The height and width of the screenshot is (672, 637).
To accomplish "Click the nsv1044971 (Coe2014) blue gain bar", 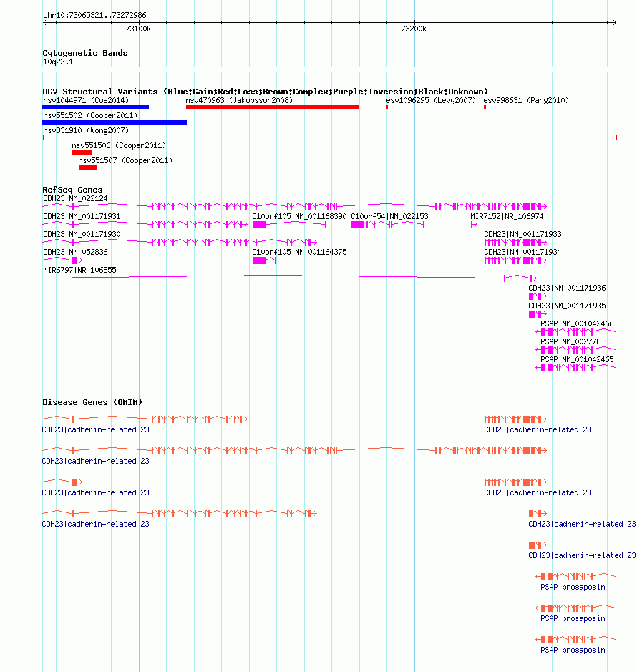I will coord(96,107).
